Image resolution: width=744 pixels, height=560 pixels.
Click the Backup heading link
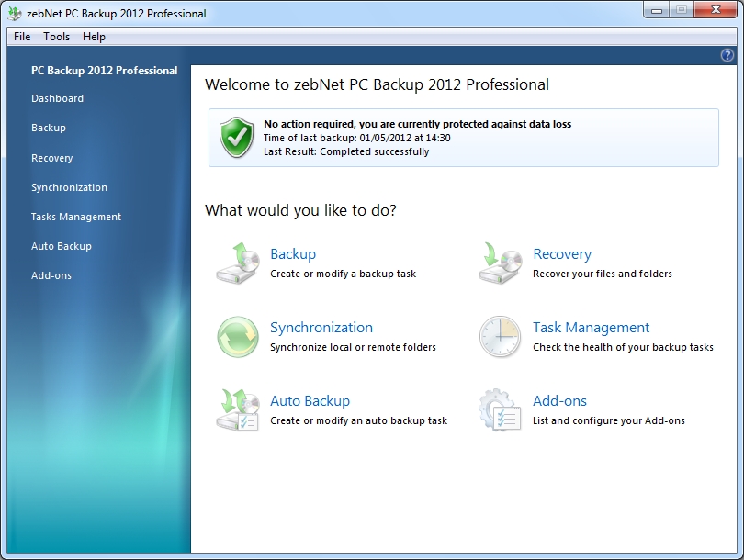coord(293,254)
